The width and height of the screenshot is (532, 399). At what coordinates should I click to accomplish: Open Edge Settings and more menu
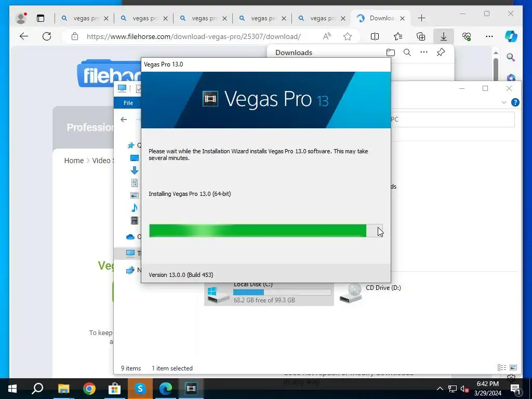coord(489,36)
